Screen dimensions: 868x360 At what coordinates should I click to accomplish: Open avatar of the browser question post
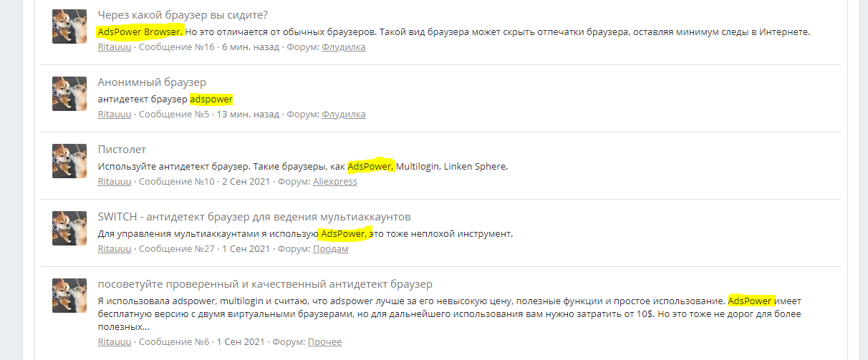click(69, 26)
